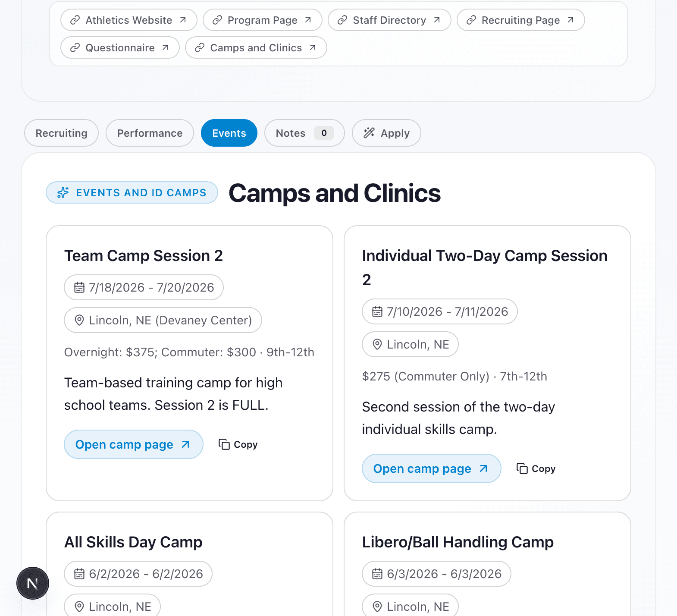Click the external-link arrow on Recruiting Page
The width and height of the screenshot is (677, 616).
click(x=571, y=19)
